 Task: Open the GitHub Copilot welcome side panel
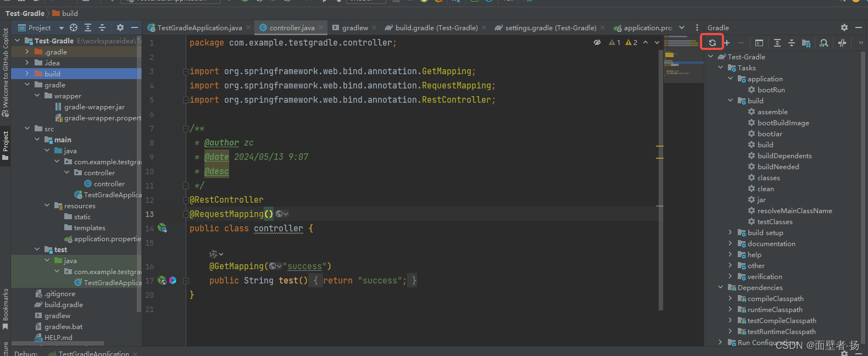pyautogui.click(x=5, y=71)
